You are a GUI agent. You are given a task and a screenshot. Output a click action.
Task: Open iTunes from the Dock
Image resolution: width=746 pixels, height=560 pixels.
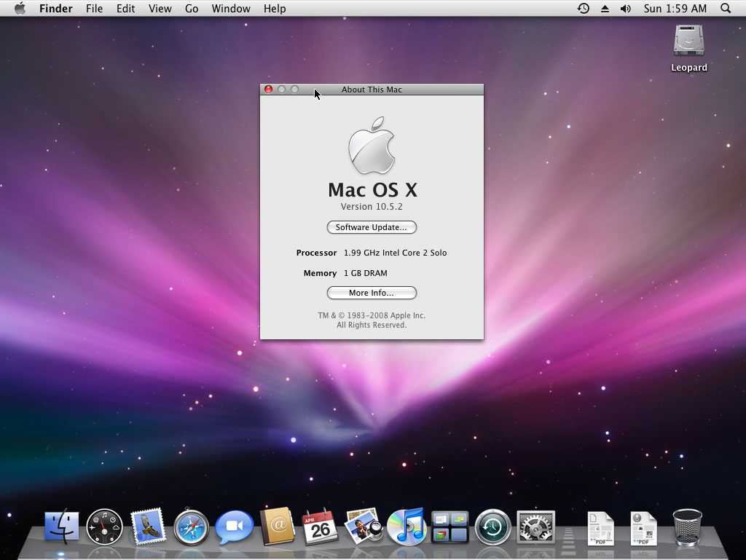[407, 527]
